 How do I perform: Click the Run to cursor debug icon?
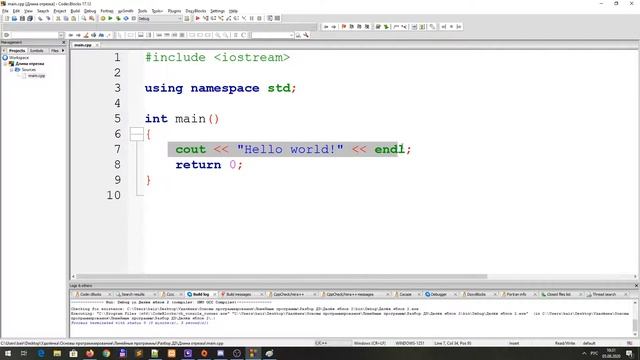[206, 18]
